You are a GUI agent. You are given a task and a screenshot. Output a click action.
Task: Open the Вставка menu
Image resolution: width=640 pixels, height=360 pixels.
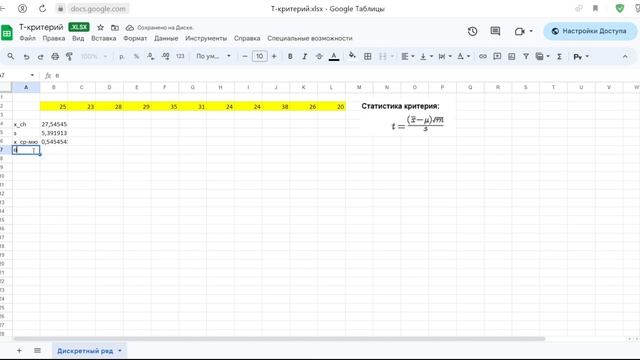tap(104, 38)
